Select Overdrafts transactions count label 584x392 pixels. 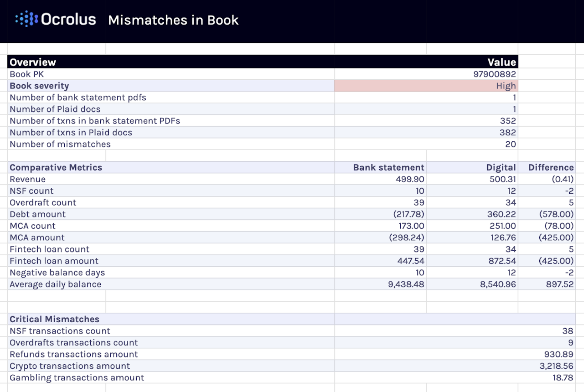(74, 343)
